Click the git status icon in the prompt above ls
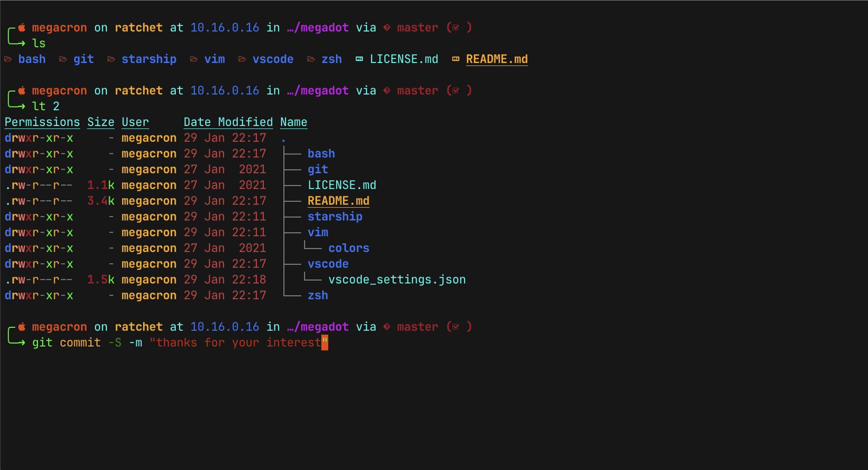868x470 pixels. [x=456, y=28]
